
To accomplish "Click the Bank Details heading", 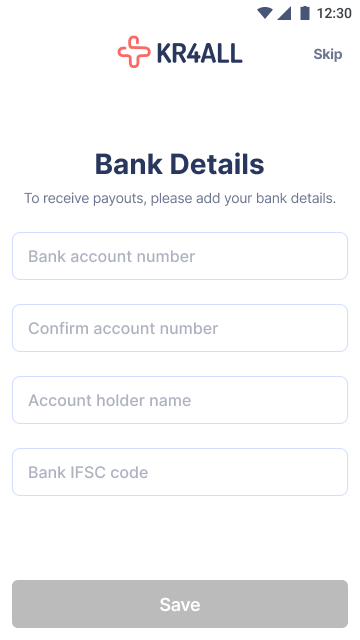I will point(180,164).
